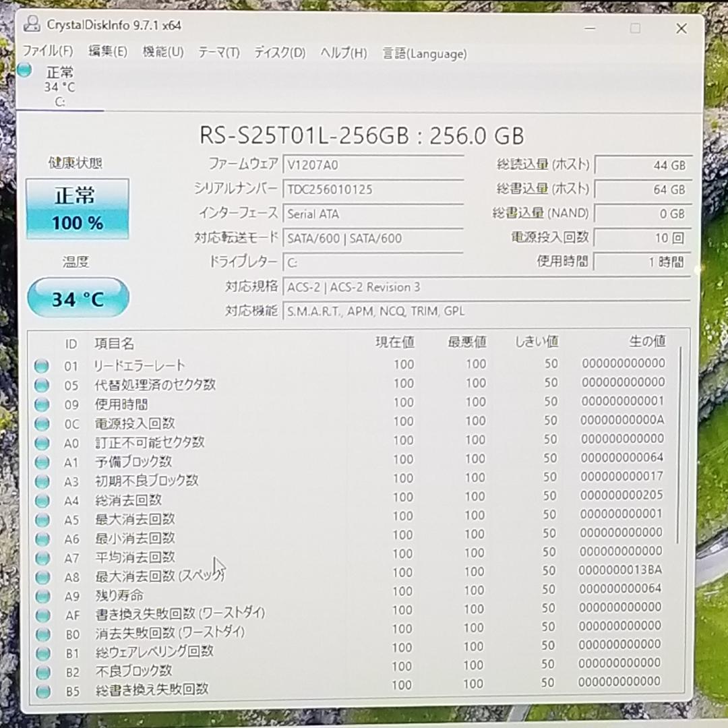Select the blue dot for 予備ブロック数
This screenshot has height=728, width=728.
[x=42, y=462]
